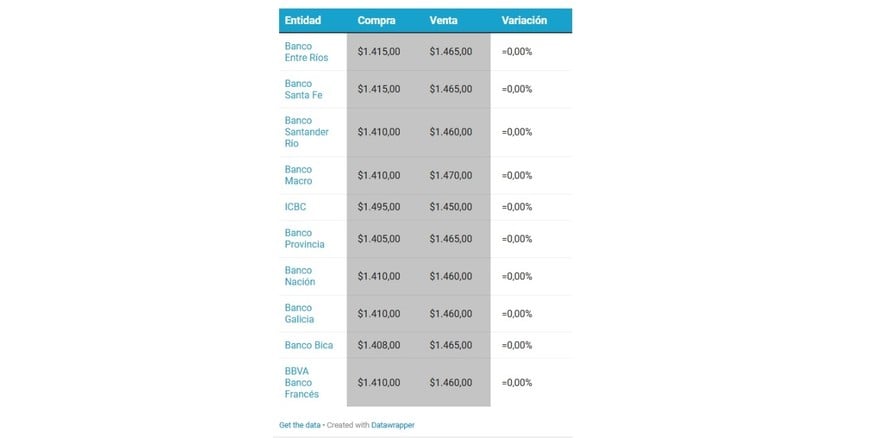This screenshot has height=438, width=870.
Task: Click ICBC compra value $1.495,00
Action: click(379, 207)
